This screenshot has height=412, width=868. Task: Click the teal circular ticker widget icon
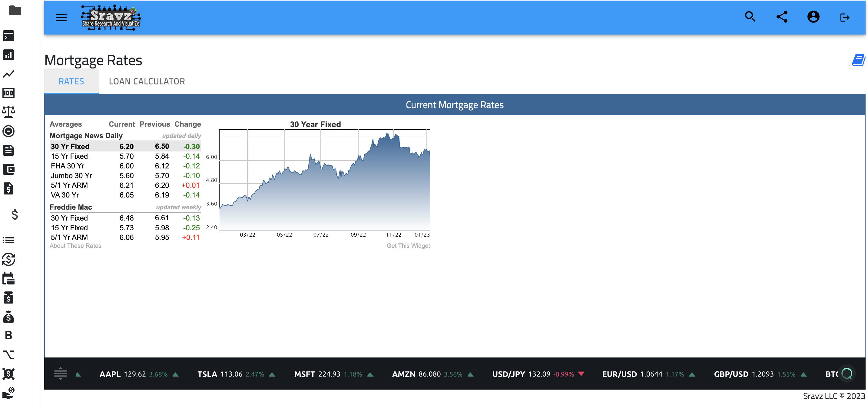[x=846, y=374]
